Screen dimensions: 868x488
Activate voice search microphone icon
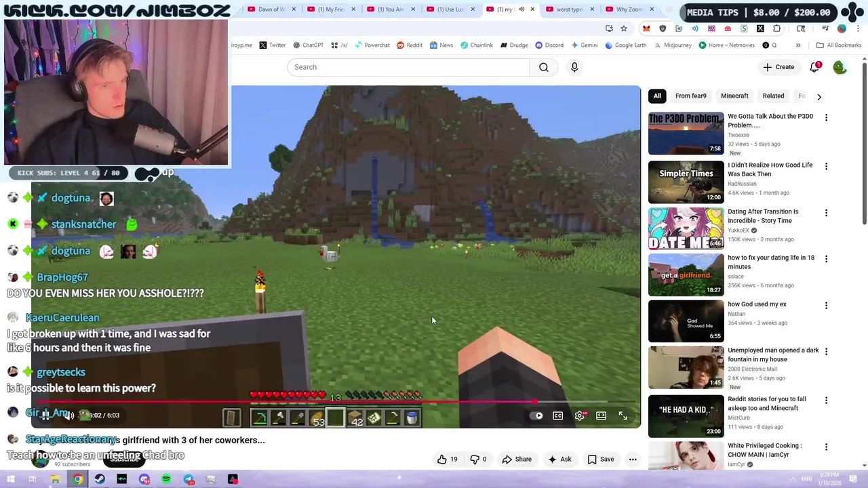[574, 67]
